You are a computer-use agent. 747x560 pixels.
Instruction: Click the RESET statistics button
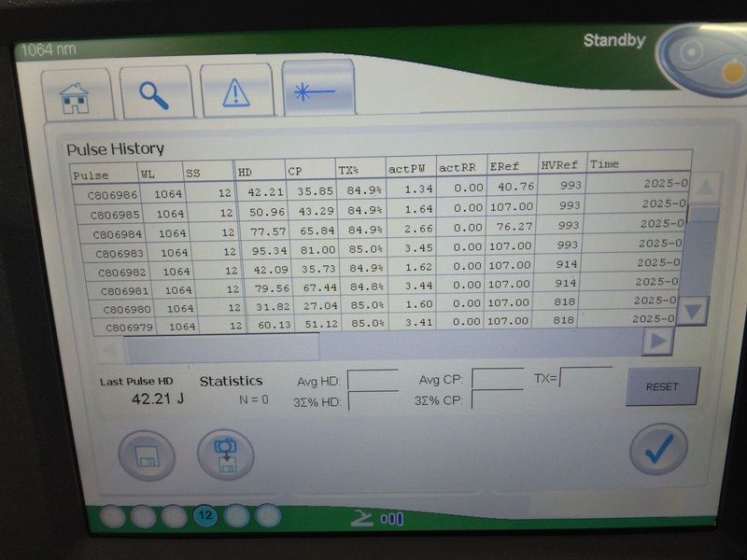tap(663, 386)
